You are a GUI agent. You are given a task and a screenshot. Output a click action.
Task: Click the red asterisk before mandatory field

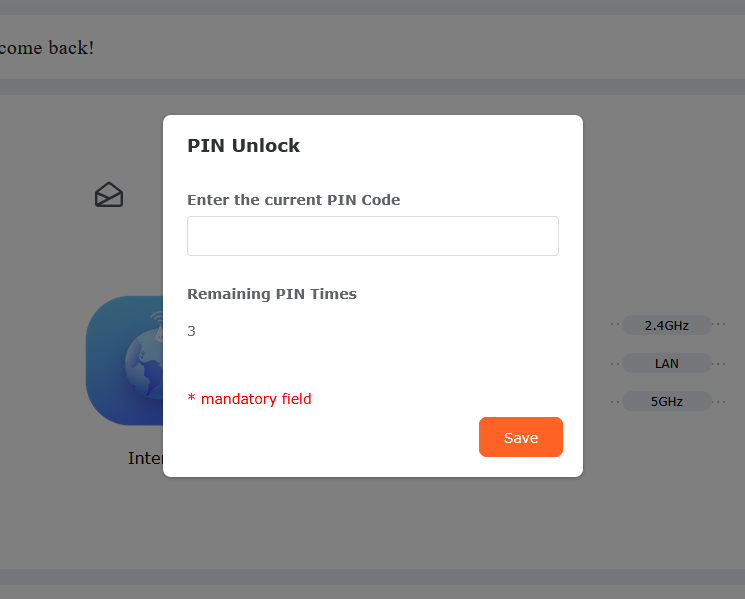[191, 398]
